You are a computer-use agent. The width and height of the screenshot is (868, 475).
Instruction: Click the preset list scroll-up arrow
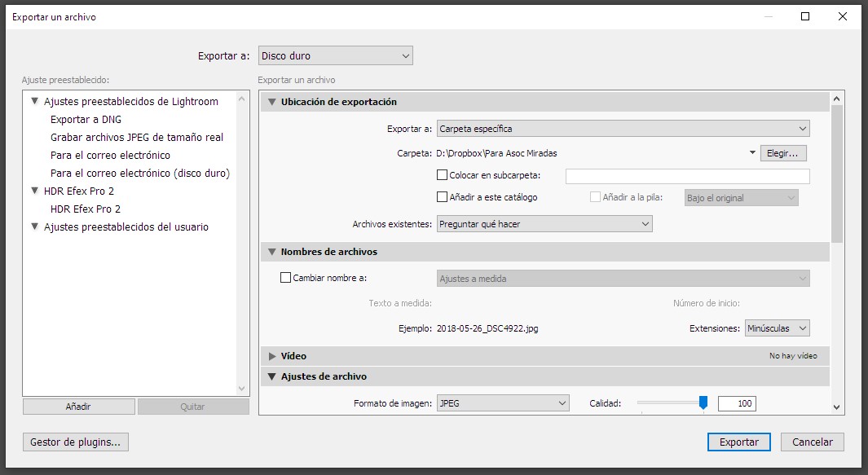(x=241, y=99)
